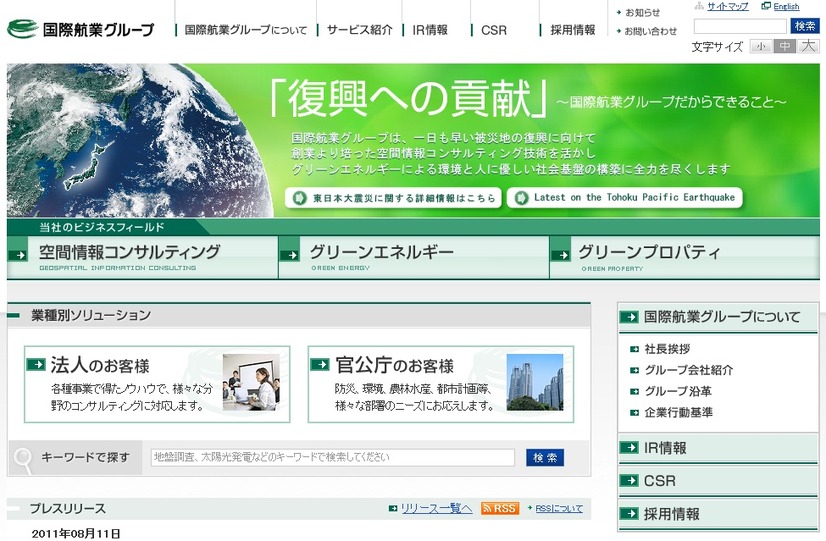This screenshot has height=541, width=826.
Task: Open 採用情報 in the top navigation
Action: [x=573, y=30]
